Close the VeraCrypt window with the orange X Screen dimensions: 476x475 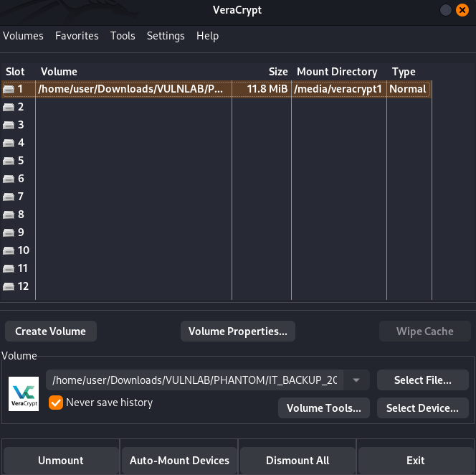(x=462, y=10)
